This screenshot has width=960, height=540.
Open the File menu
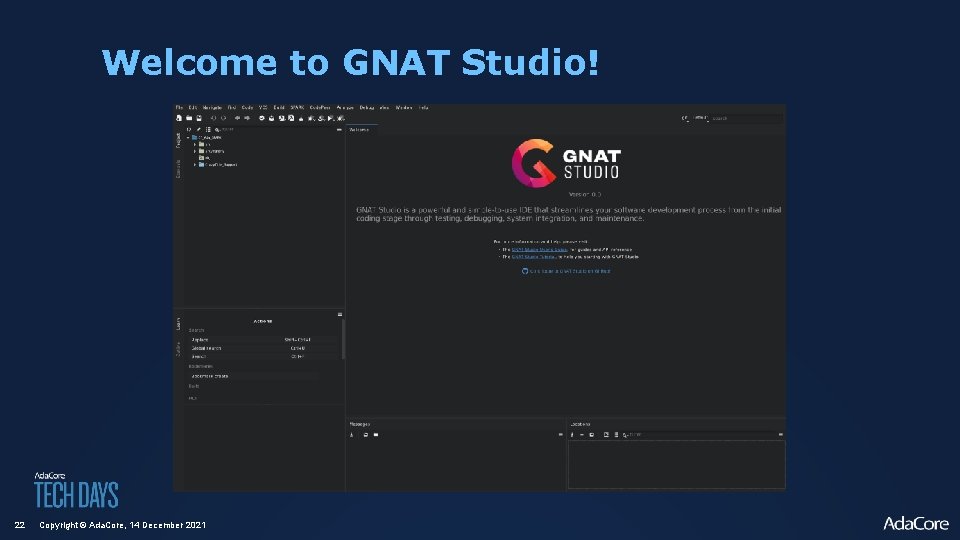(179, 108)
